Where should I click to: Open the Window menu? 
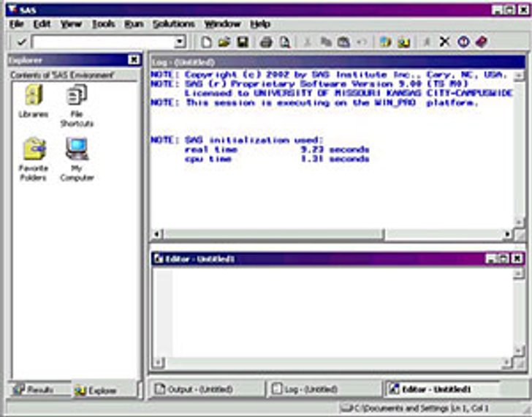click(222, 24)
